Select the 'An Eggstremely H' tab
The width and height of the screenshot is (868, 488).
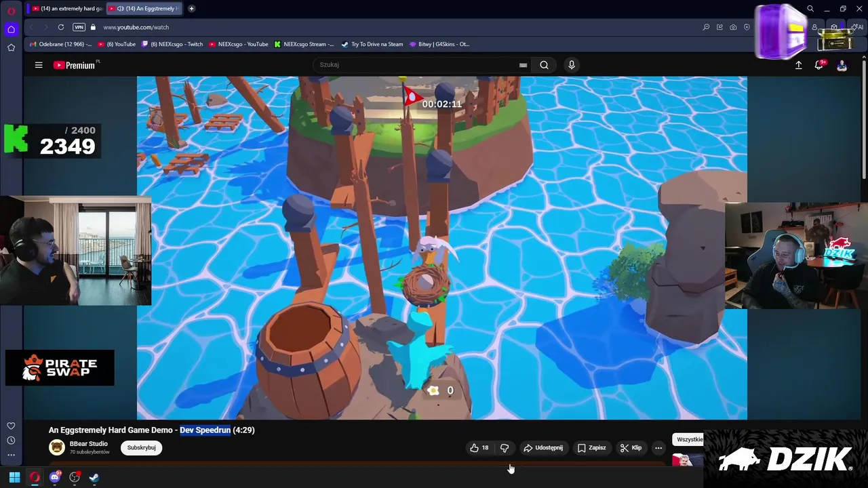[x=145, y=8]
